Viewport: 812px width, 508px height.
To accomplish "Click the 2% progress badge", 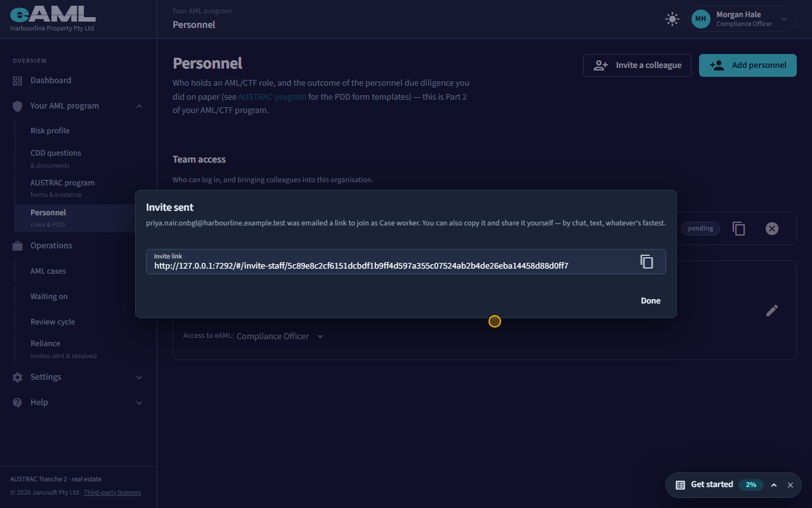I will click(x=751, y=485).
